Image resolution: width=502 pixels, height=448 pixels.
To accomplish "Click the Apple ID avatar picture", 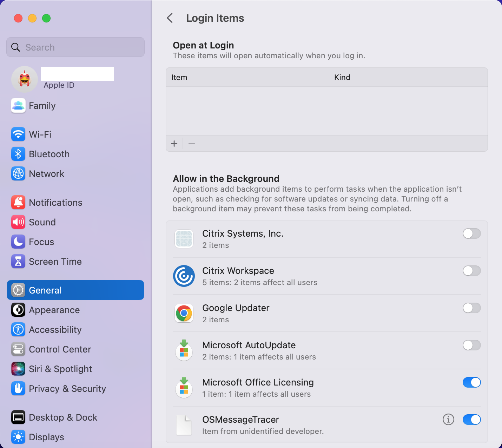I will (x=25, y=79).
